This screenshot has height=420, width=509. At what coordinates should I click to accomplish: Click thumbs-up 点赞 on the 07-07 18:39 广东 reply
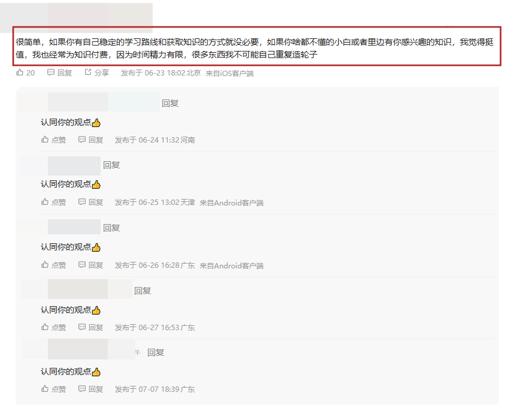coord(53,389)
